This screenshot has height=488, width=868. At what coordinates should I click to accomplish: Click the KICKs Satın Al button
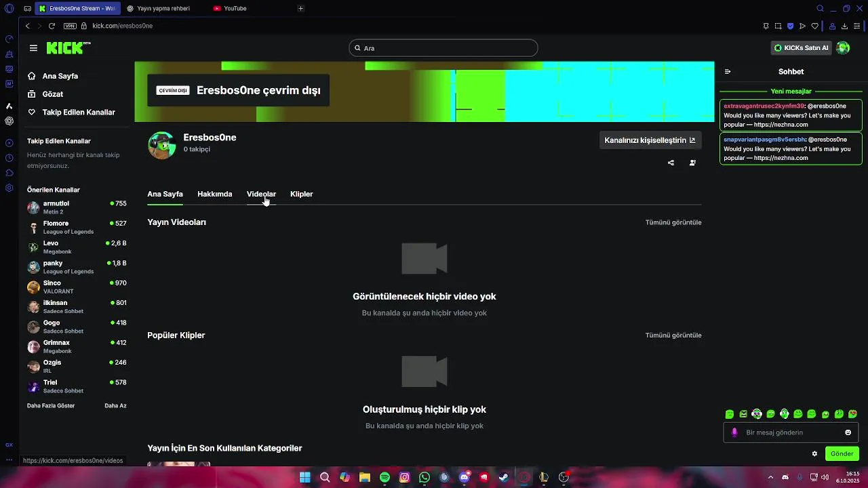801,48
